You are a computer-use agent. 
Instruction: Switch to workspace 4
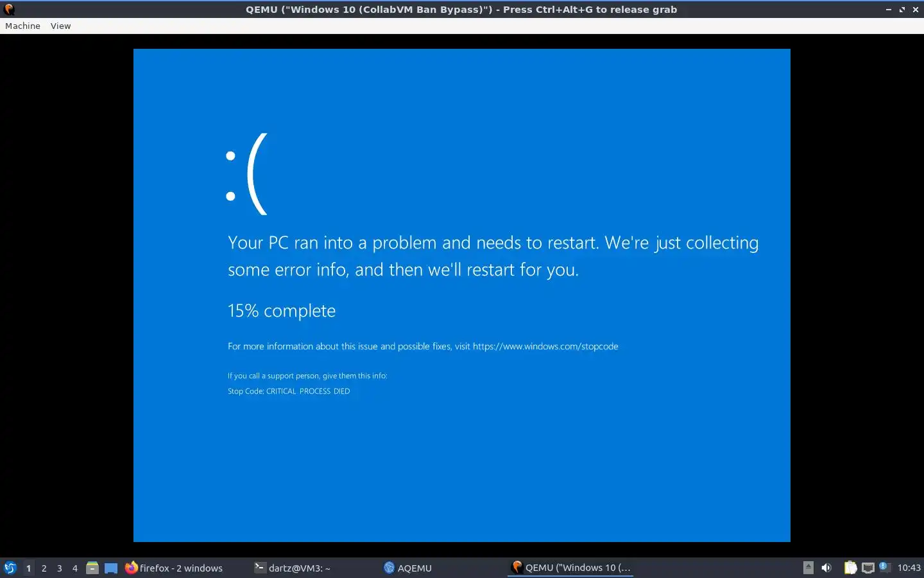(x=75, y=568)
